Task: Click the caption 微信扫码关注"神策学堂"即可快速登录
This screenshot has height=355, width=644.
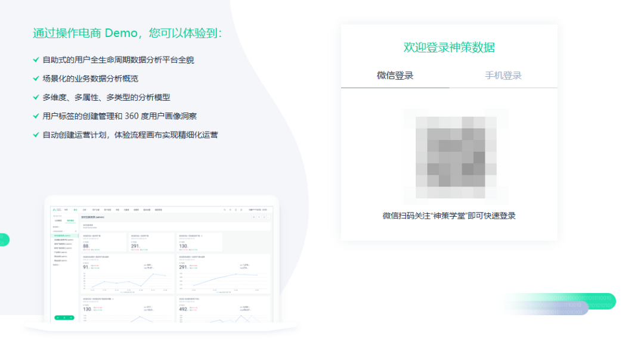Action: tap(449, 216)
